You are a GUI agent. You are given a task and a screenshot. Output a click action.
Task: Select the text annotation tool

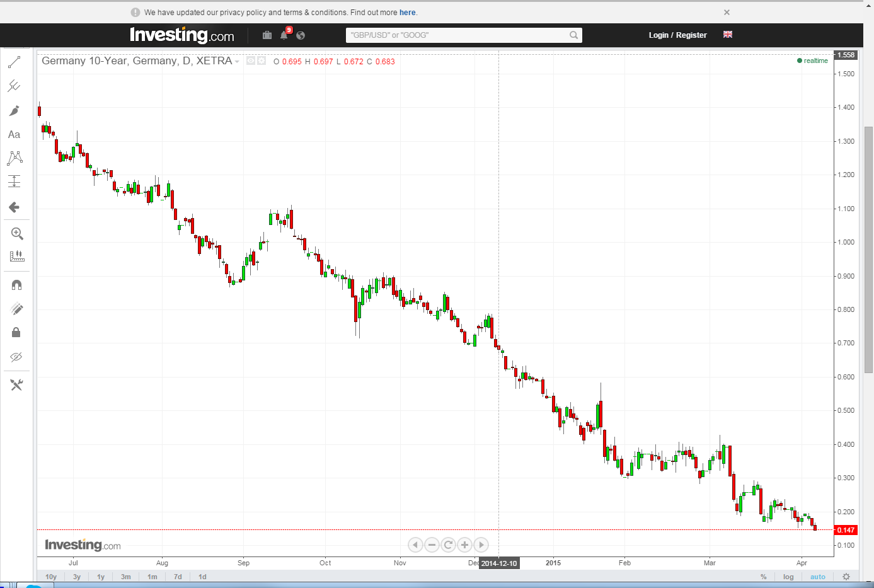[x=14, y=135]
